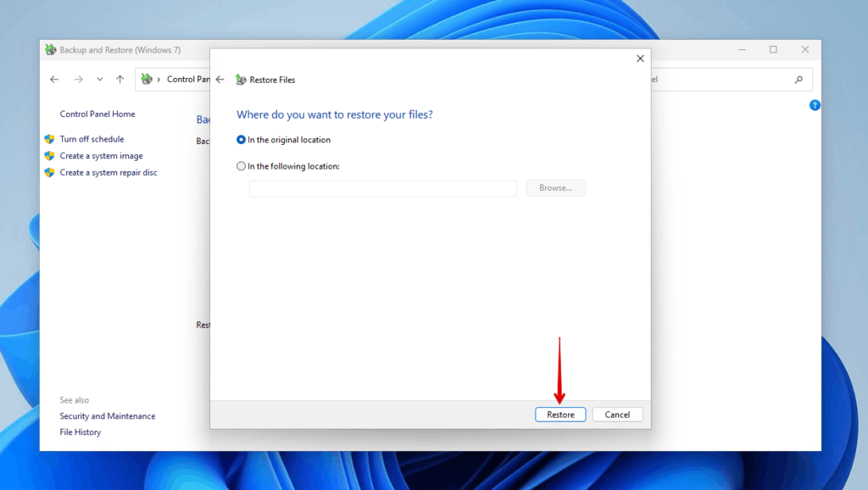Click the restore location input field
868x490 pixels.
[382, 187]
